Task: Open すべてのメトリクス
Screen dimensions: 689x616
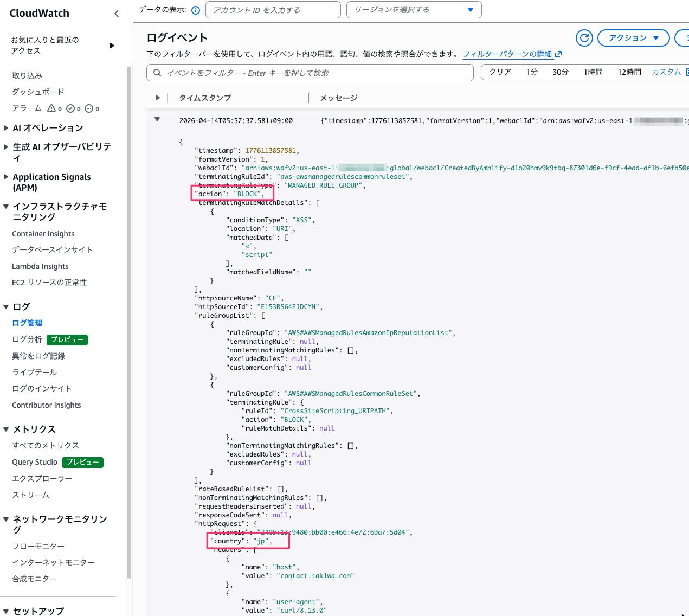Action: [x=46, y=446]
